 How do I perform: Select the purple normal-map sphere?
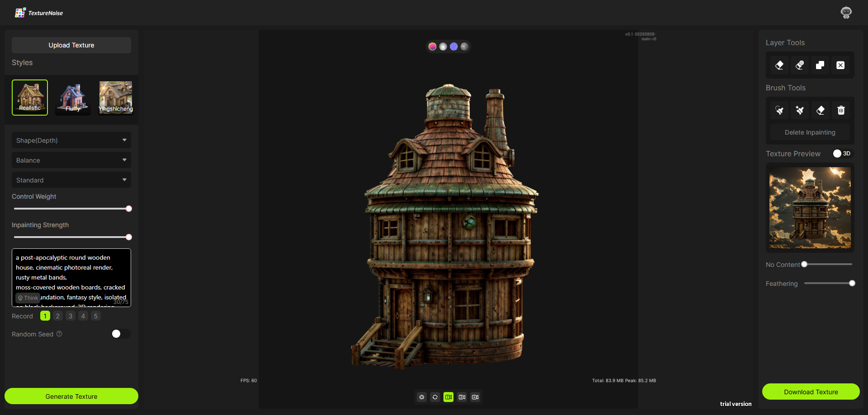tap(454, 47)
